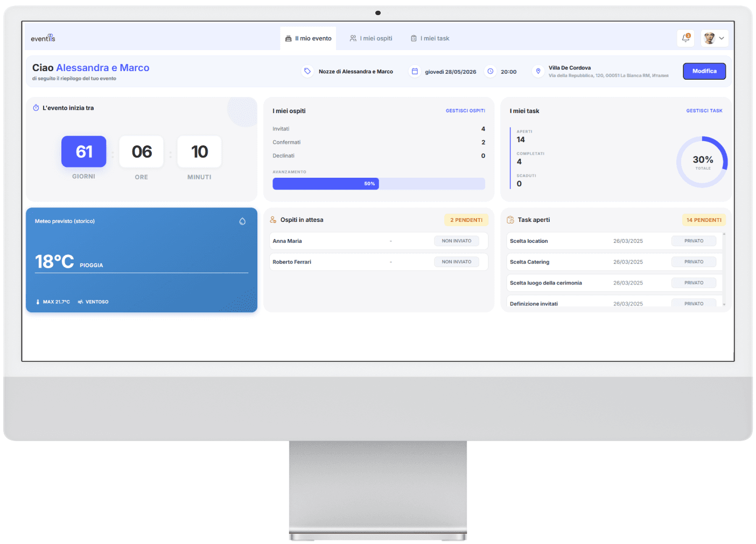Viewport: 756px width, 544px height.
Task: Open the profile avatar dropdown chevron
Action: pyautogui.click(x=722, y=38)
